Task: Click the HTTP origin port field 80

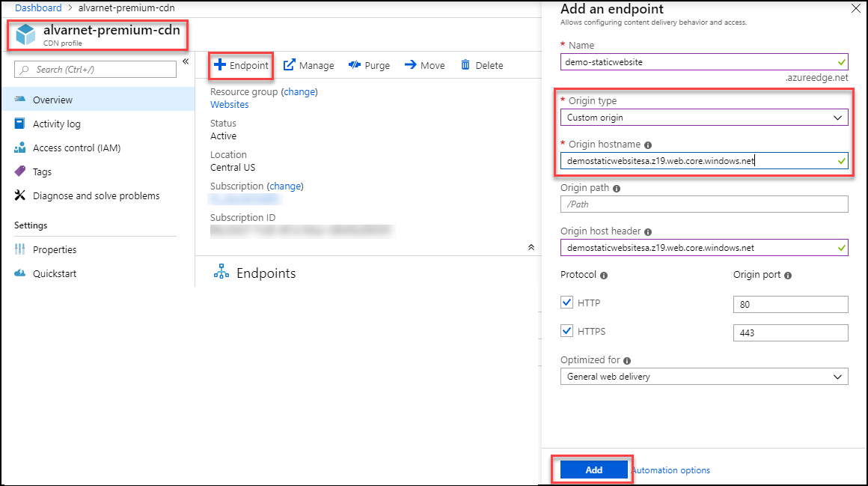Action: [790, 304]
